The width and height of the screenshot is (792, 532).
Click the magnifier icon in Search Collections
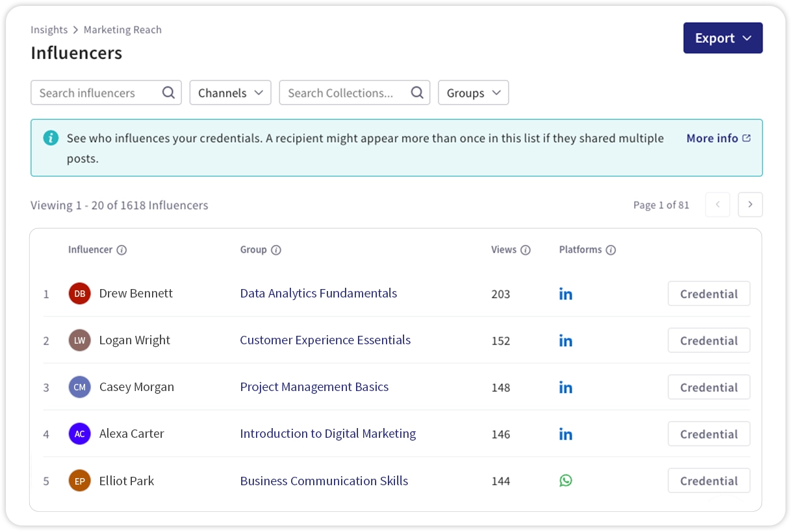click(417, 93)
